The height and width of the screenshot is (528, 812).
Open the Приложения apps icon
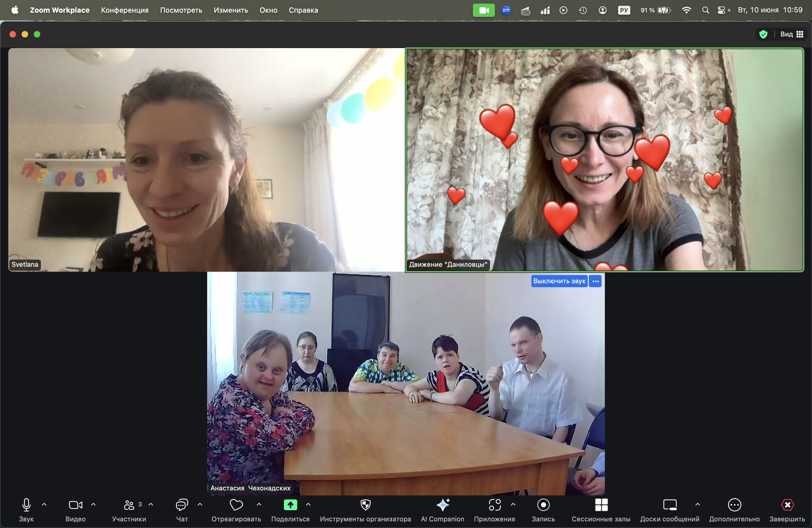click(494, 505)
